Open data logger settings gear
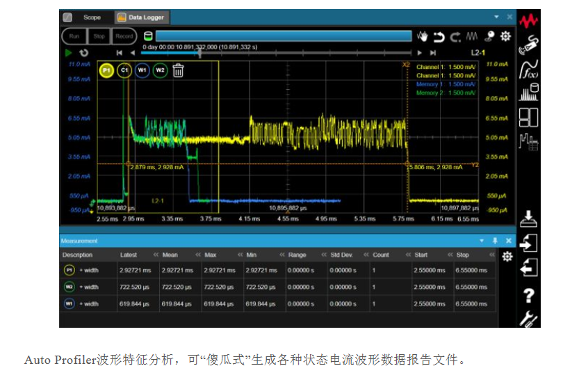 pos(506,36)
